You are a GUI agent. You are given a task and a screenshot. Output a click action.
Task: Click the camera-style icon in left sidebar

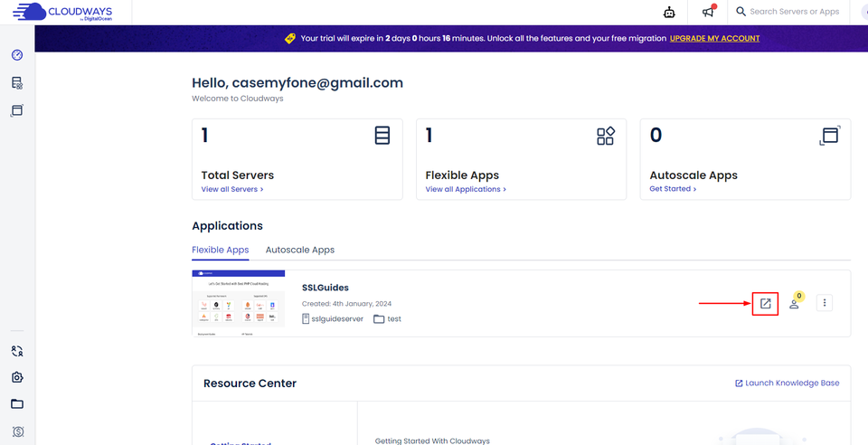pyautogui.click(x=17, y=377)
